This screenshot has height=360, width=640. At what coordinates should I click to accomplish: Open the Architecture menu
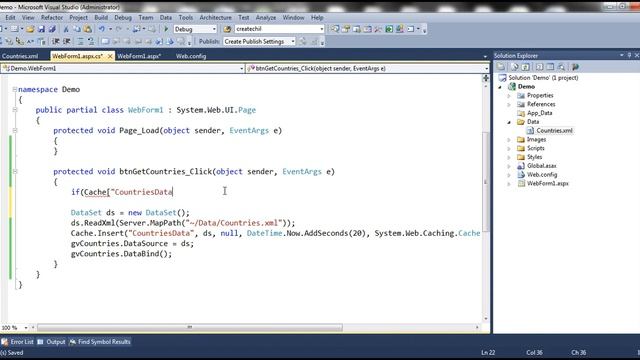click(216, 18)
